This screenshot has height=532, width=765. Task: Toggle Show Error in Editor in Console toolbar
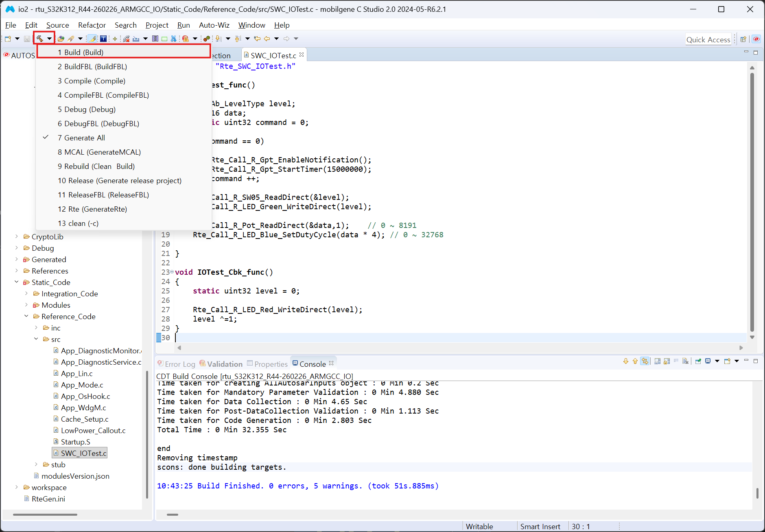click(x=645, y=361)
